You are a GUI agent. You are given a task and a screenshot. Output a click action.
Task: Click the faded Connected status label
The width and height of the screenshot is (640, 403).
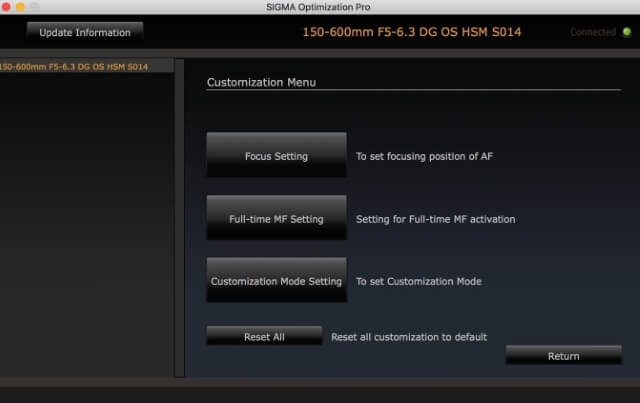point(593,32)
